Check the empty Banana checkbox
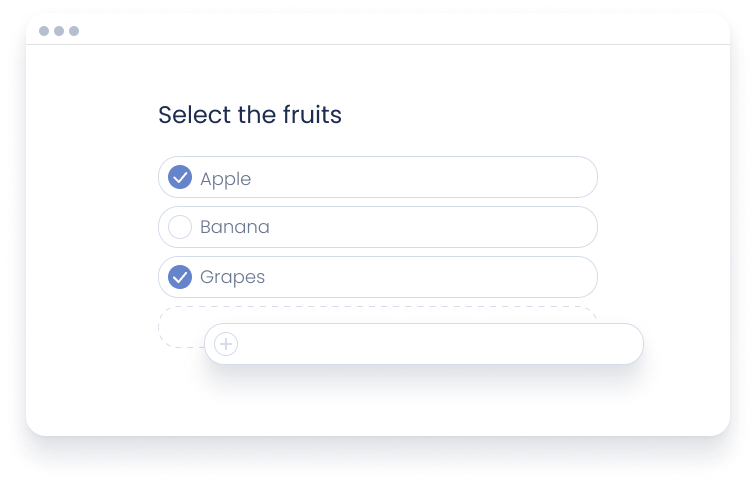 coord(180,227)
